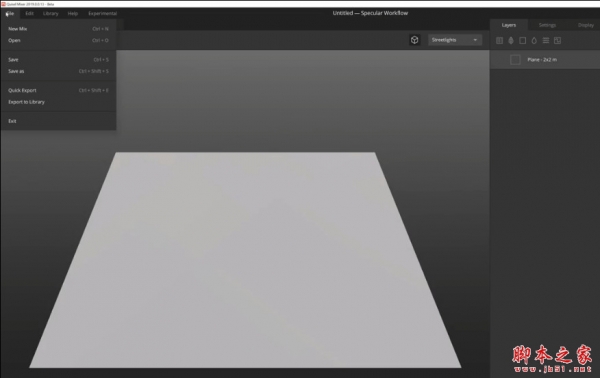Click the 3D cube viewport mode icon

click(414, 40)
